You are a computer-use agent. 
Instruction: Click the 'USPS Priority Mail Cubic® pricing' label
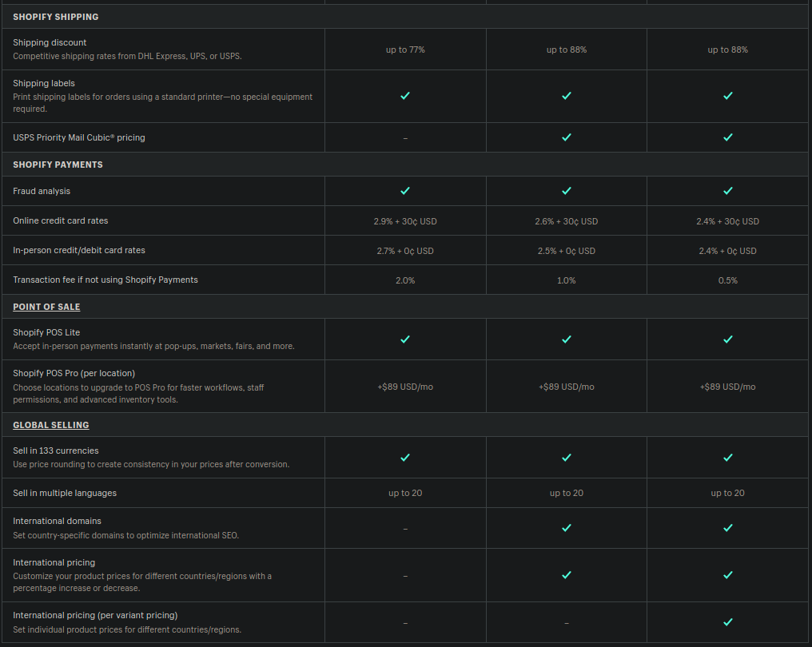coord(78,137)
